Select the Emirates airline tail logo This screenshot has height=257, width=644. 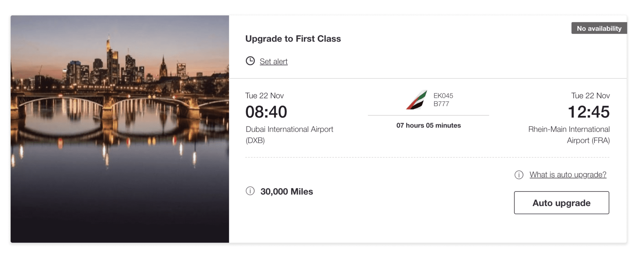pos(415,99)
